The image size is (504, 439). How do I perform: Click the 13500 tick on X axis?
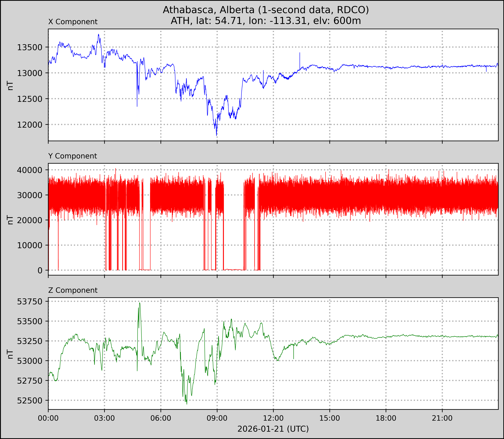point(30,47)
